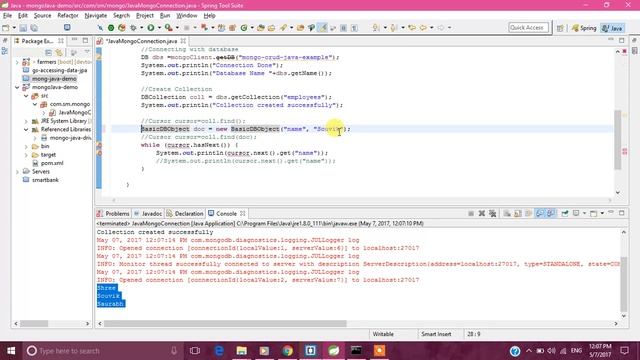Collapse the mongoJava-demo project node
640x360 pixels.
[x=17, y=87]
